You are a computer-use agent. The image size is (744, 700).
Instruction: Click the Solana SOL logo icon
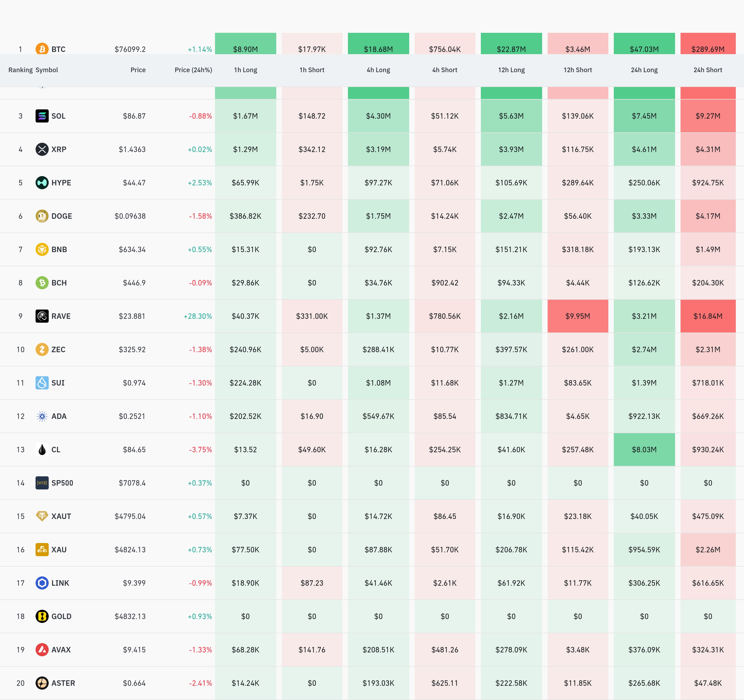click(42, 116)
